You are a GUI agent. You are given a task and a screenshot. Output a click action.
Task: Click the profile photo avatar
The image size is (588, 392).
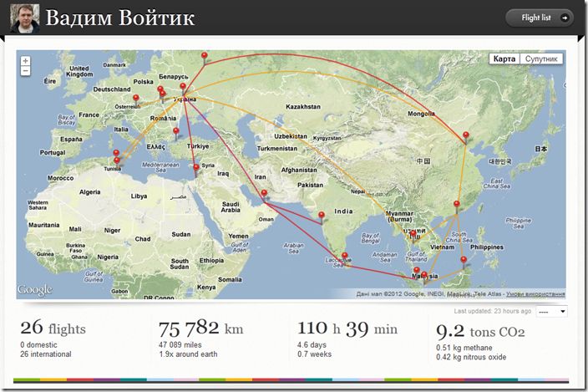[25, 18]
